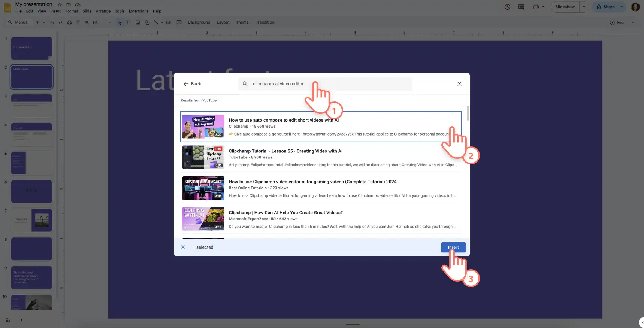Click the Paint format icon

point(78,22)
